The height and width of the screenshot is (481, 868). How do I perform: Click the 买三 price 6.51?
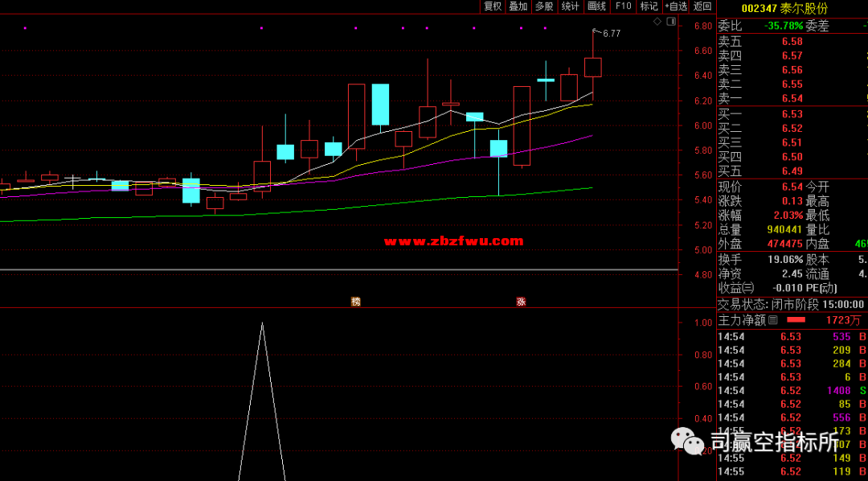pyautogui.click(x=792, y=142)
